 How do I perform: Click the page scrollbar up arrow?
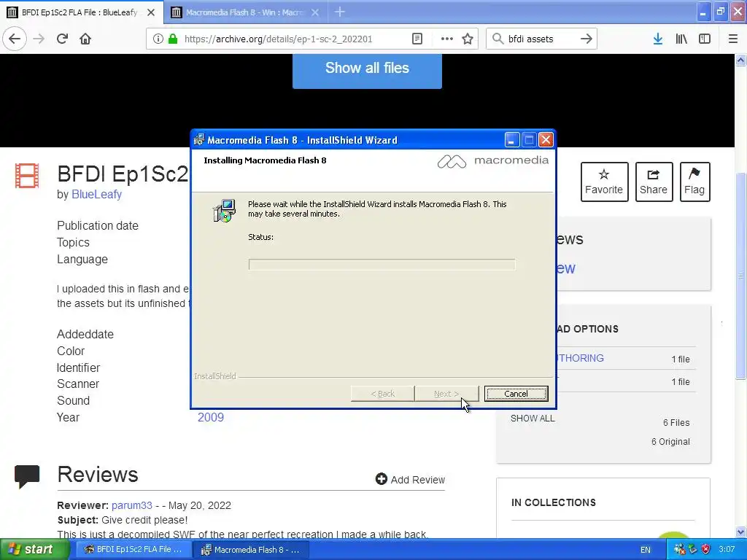740,60
